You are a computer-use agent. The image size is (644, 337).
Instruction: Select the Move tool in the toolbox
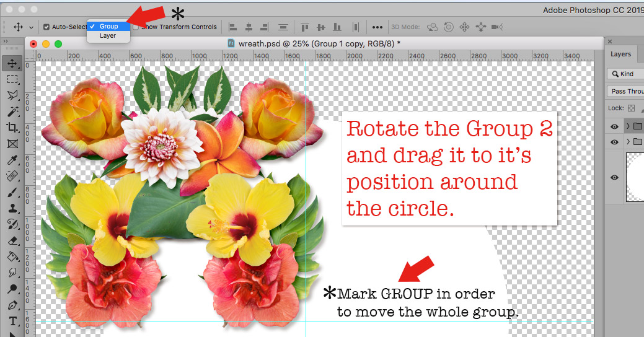click(12, 63)
